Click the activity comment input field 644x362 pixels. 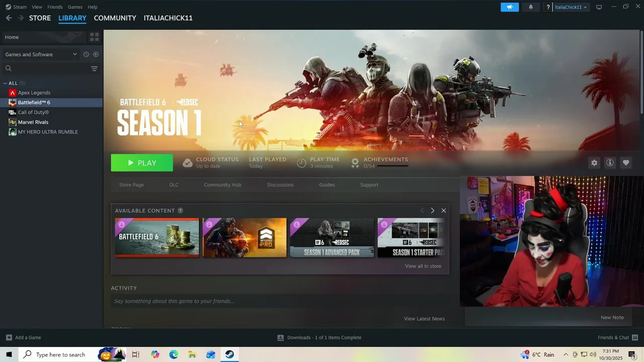(279, 301)
